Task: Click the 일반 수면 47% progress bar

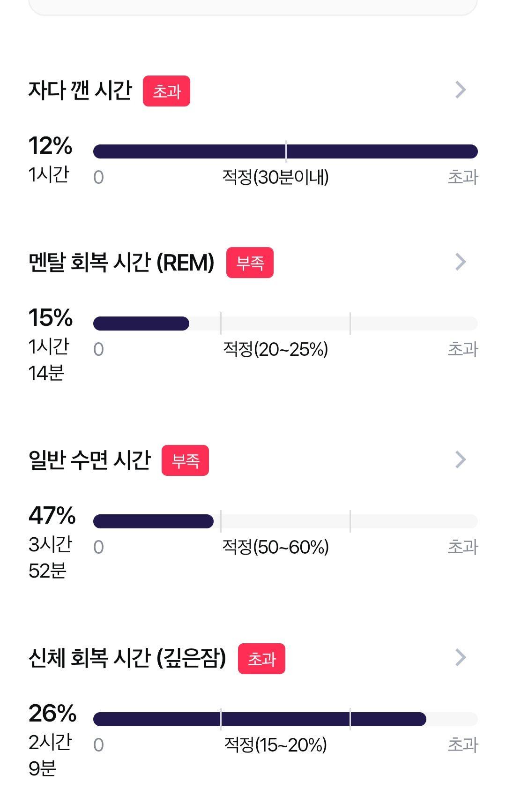Action: click(285, 521)
